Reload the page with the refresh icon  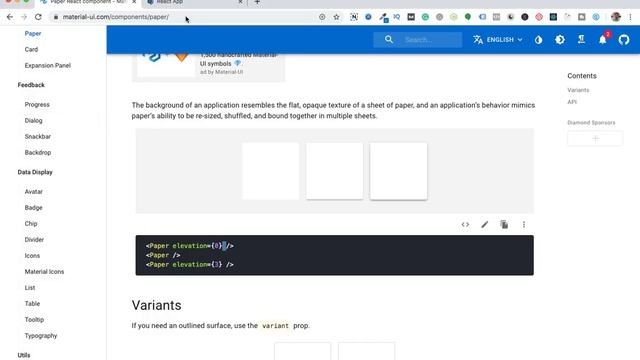coord(38,17)
